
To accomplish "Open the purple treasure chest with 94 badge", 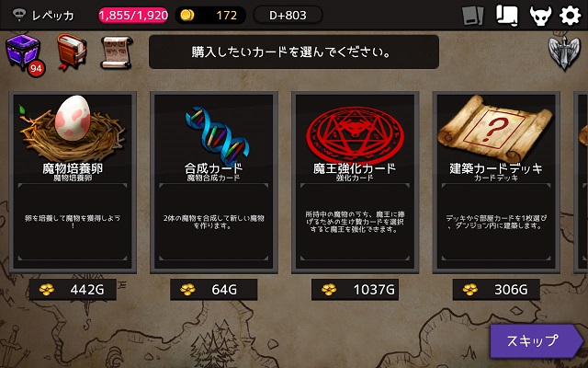I will tap(23, 55).
